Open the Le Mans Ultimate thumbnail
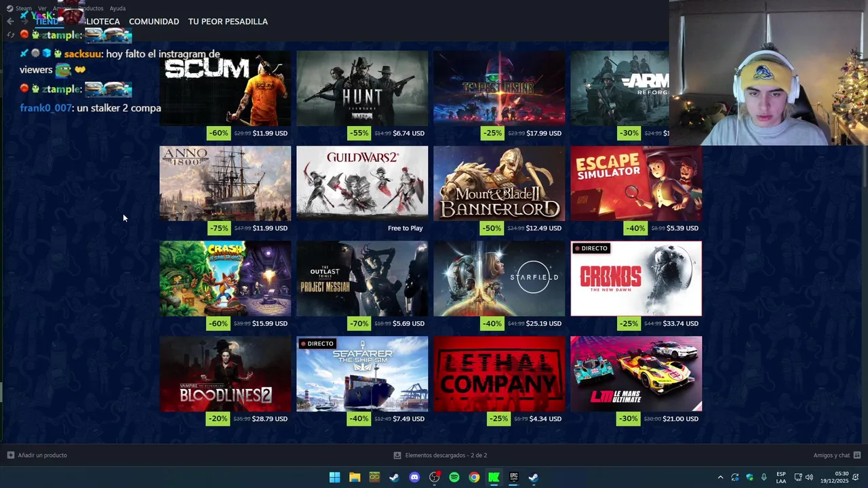Image resolution: width=868 pixels, height=488 pixels. 636,373
